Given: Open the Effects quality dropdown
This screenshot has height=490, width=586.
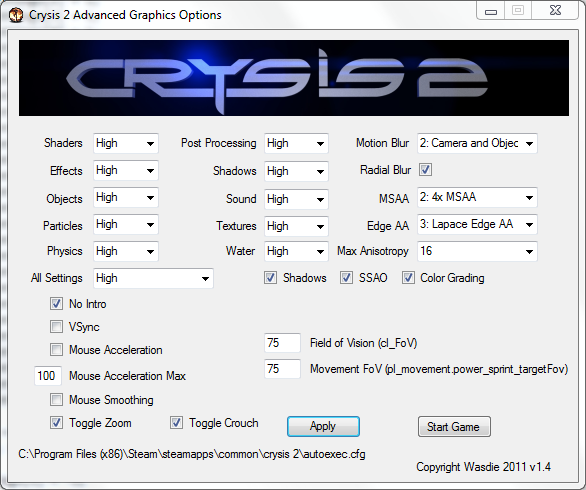Looking at the screenshot, I should click(126, 170).
